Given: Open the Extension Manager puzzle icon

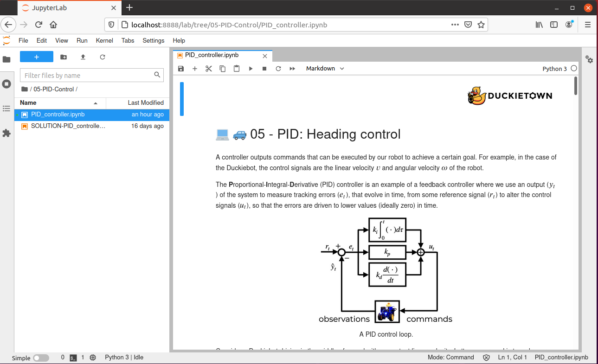Looking at the screenshot, I should (6, 133).
